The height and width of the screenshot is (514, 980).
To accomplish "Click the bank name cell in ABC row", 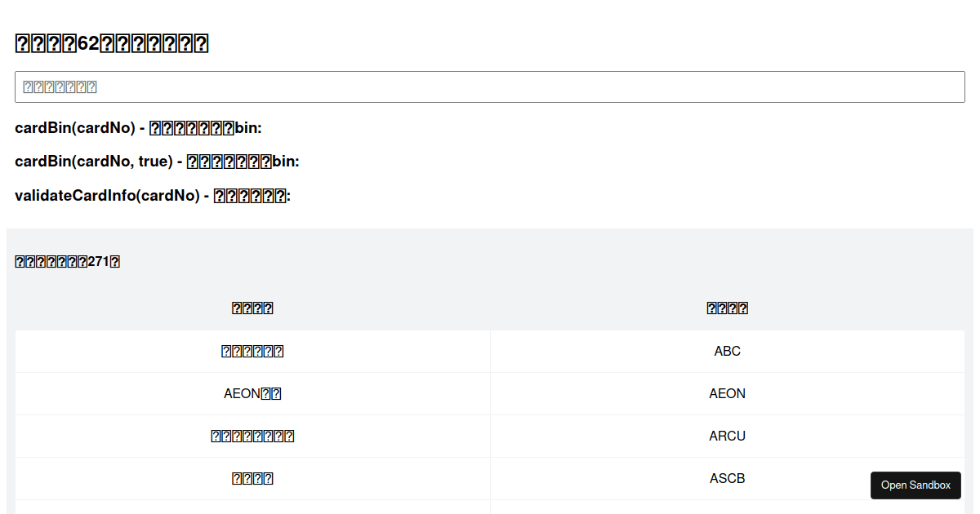I will [x=253, y=352].
